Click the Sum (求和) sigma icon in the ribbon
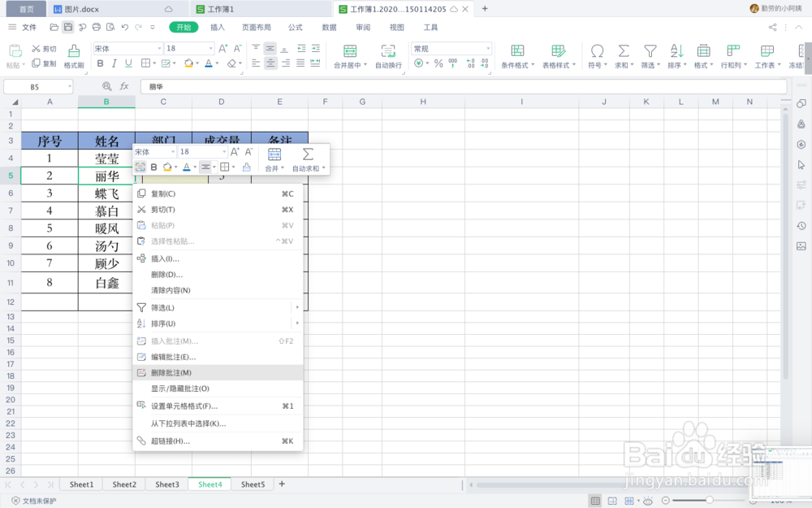812x508 pixels. click(624, 50)
